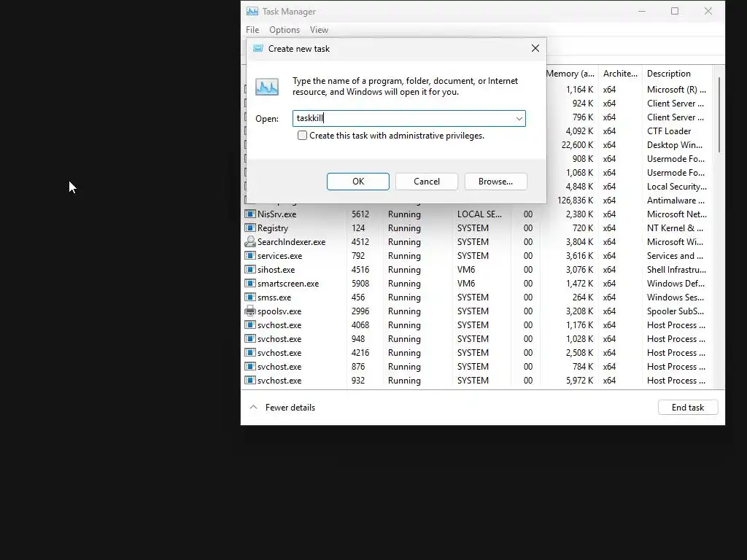
Task: Click the VM6 user cell of sihost.exe
Action: [x=466, y=270]
